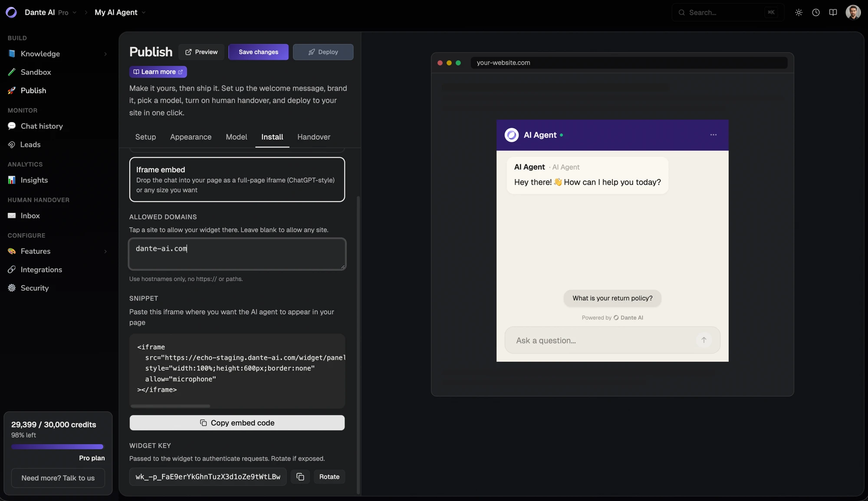This screenshot has width=868, height=501.
Task: Click the Pro plan label
Action: tap(92, 458)
